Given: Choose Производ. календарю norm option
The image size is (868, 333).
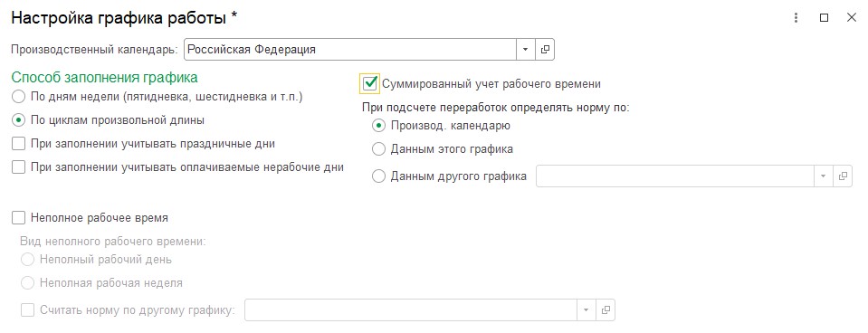Looking at the screenshot, I should point(378,126).
